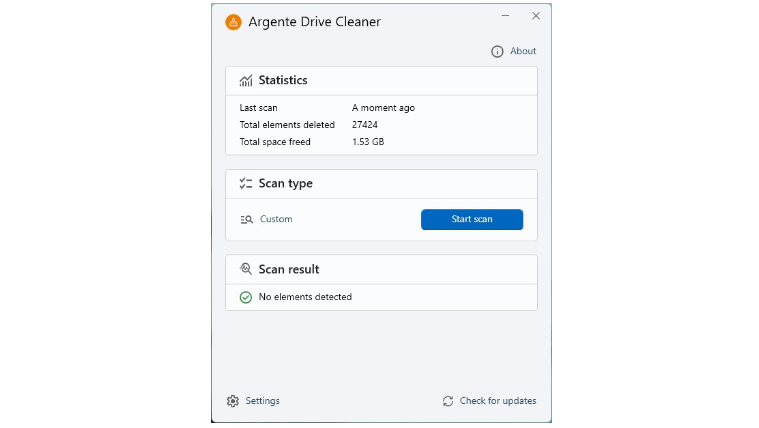Click the 1.53 GB space freed value
759x428 pixels.
pos(368,141)
